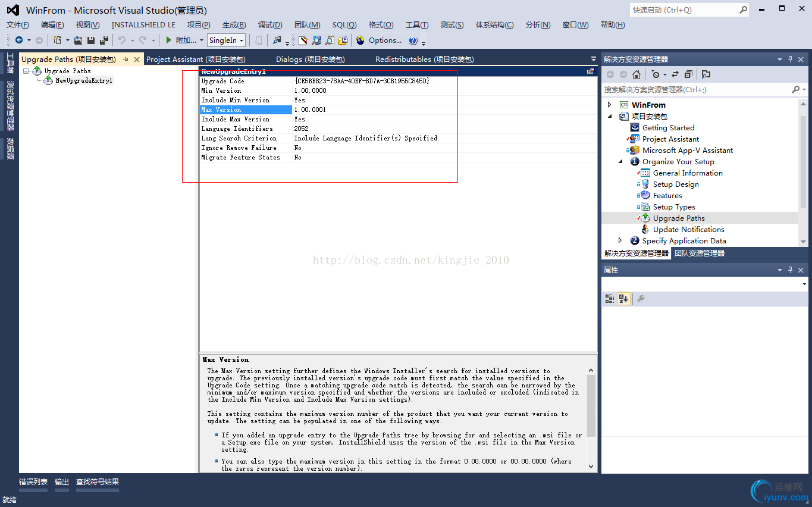
Task: Open the document tabs overflow dropdown
Action: tap(593, 60)
